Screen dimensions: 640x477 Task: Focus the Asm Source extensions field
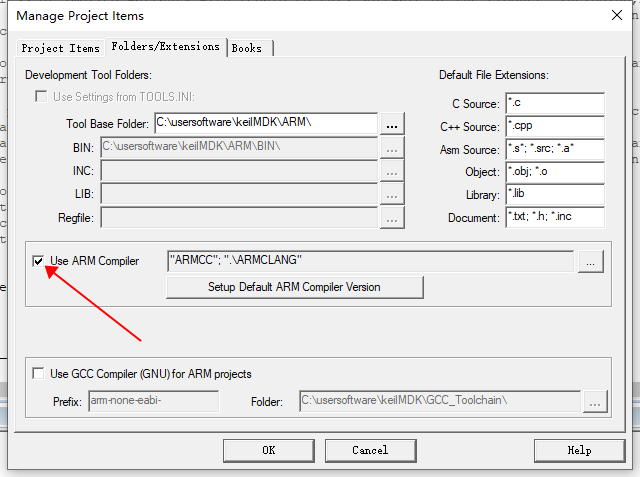tap(554, 149)
